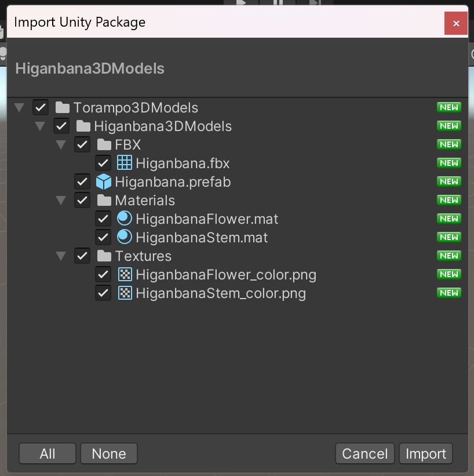Click the All button
The width and height of the screenshot is (474, 476).
(48, 454)
